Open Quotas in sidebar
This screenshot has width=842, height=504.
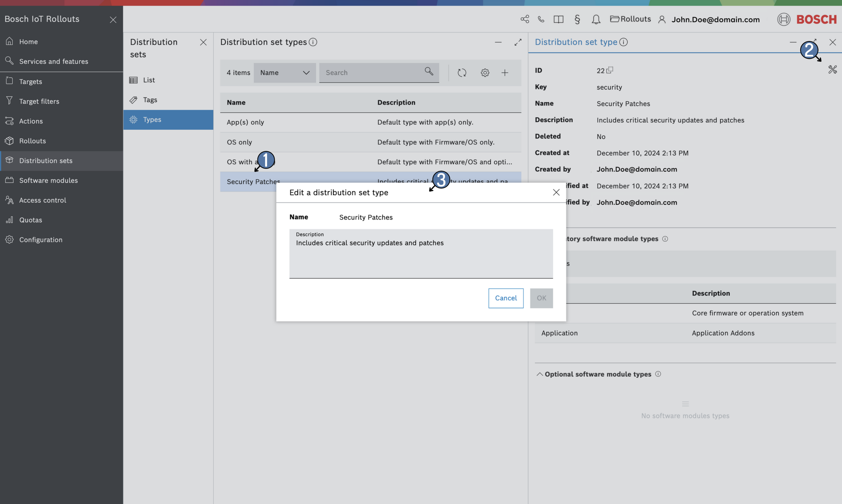click(62, 220)
